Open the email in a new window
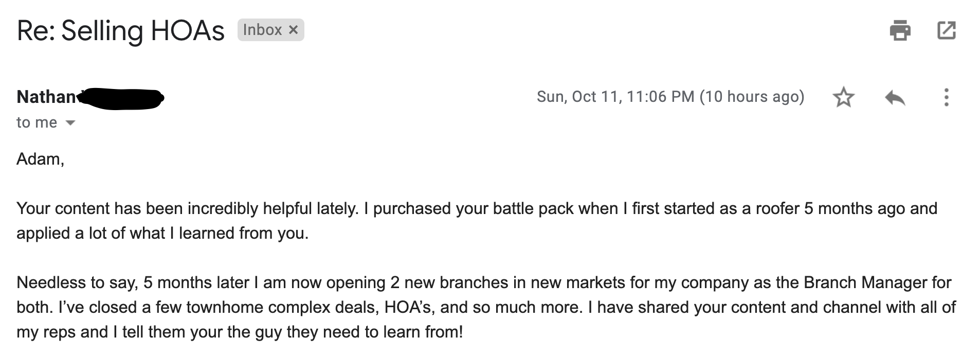This screenshot has width=980, height=355. click(946, 30)
